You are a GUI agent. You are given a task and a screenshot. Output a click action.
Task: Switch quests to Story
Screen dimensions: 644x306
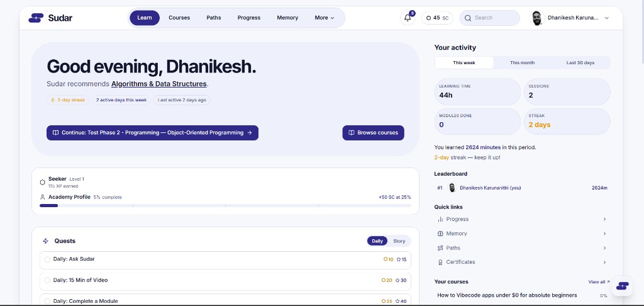click(399, 241)
